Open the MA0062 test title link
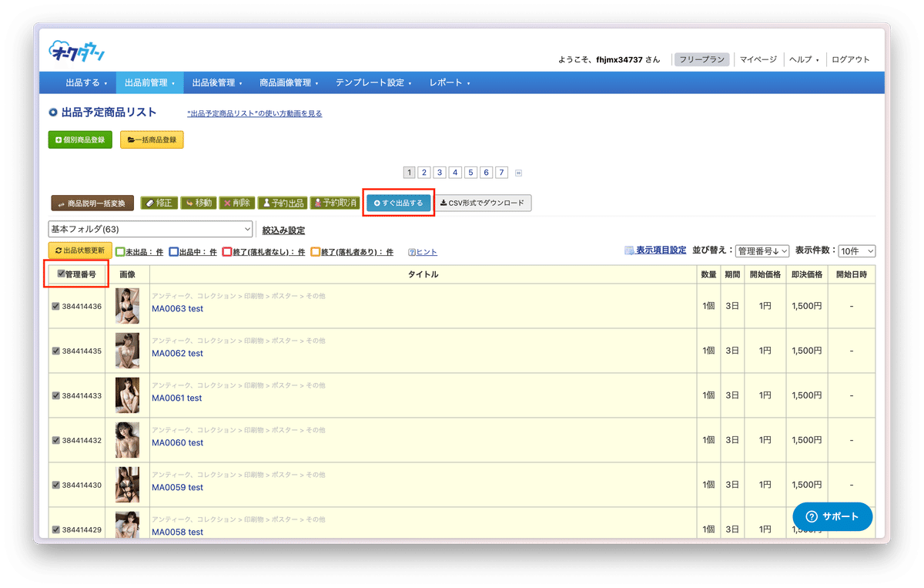The image size is (924, 588). [x=177, y=354]
